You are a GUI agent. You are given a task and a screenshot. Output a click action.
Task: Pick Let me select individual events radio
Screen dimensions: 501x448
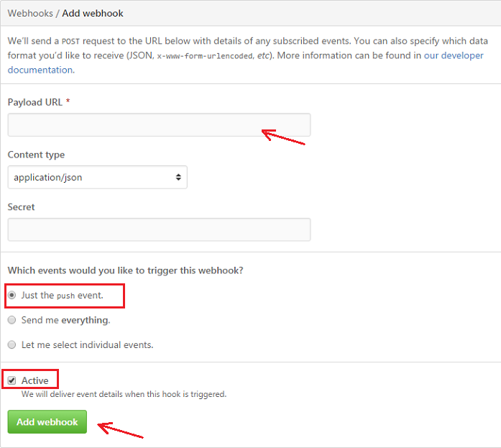(x=12, y=344)
